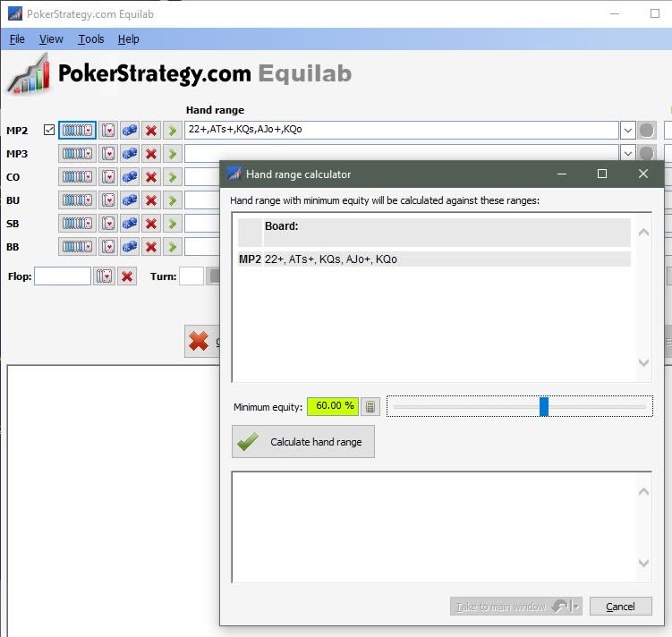The height and width of the screenshot is (637, 672).
Task: Click green arrow on MP3 row
Action: [x=173, y=153]
